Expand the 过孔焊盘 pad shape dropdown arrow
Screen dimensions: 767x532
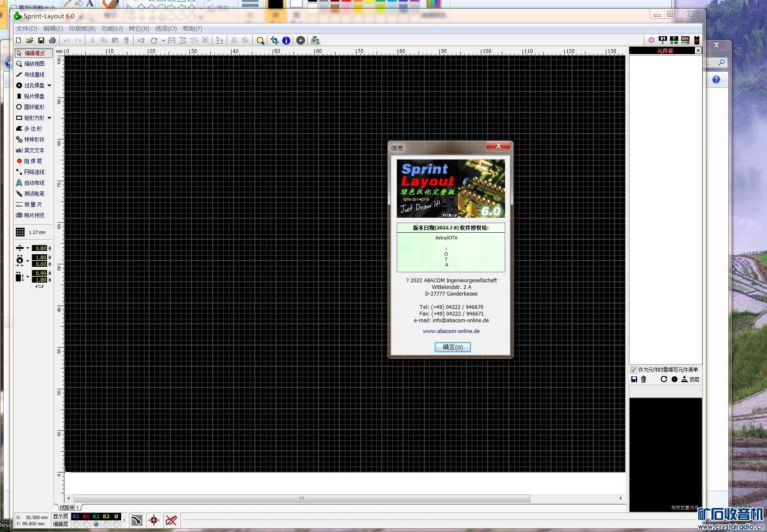pyautogui.click(x=50, y=85)
